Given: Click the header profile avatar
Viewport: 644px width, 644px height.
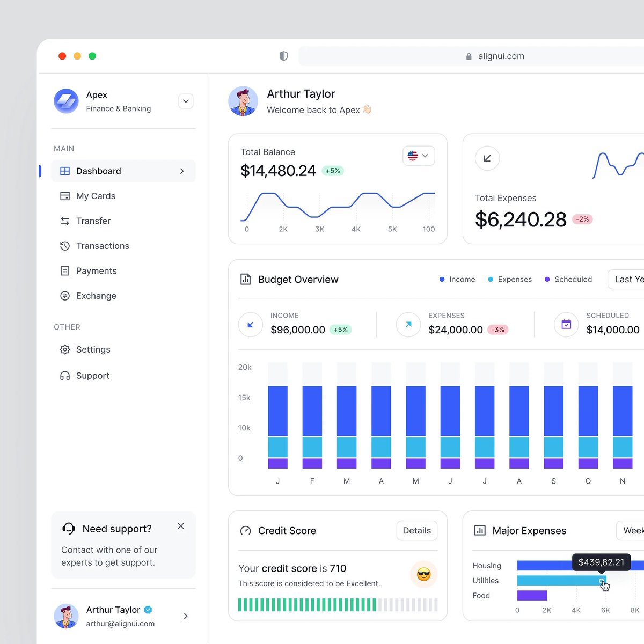Looking at the screenshot, I should coord(243,101).
